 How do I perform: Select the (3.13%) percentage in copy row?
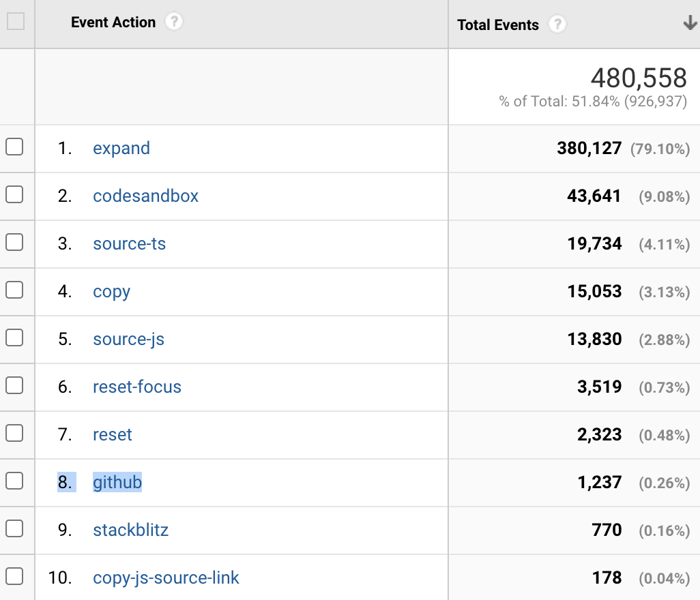point(665,292)
